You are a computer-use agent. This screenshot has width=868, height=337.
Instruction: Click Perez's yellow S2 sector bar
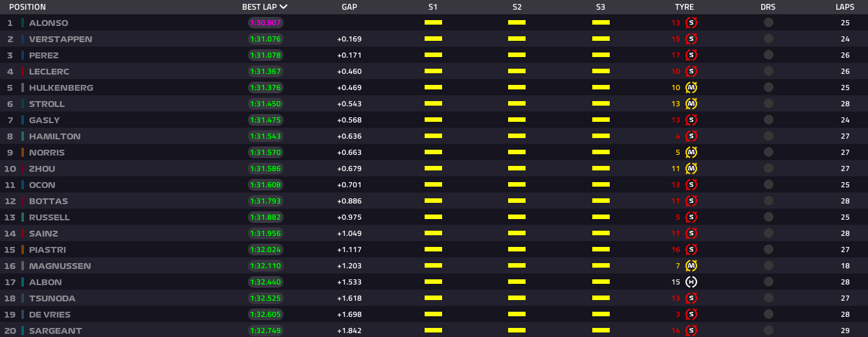pos(517,55)
